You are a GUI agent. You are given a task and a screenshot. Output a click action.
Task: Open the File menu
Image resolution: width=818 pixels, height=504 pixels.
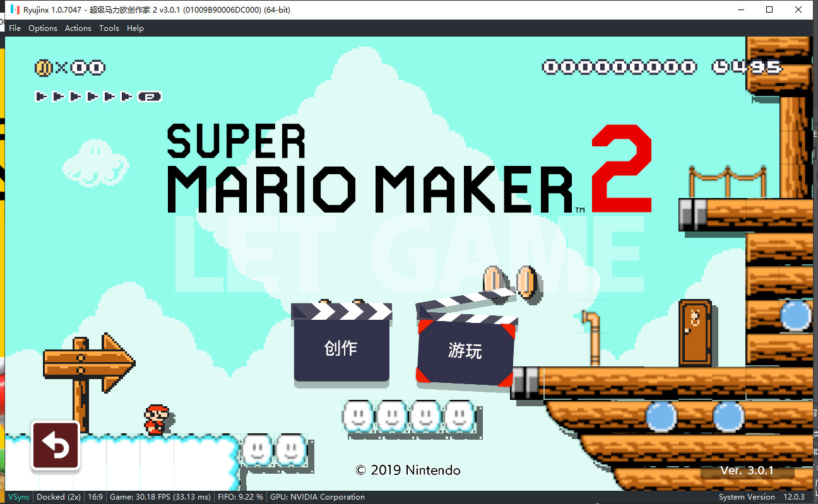pyautogui.click(x=15, y=28)
